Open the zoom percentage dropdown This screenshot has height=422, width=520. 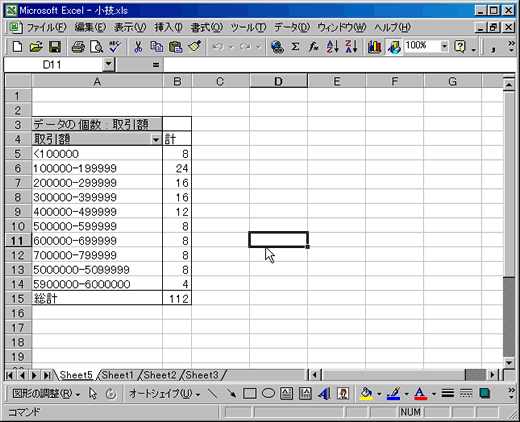pos(444,46)
